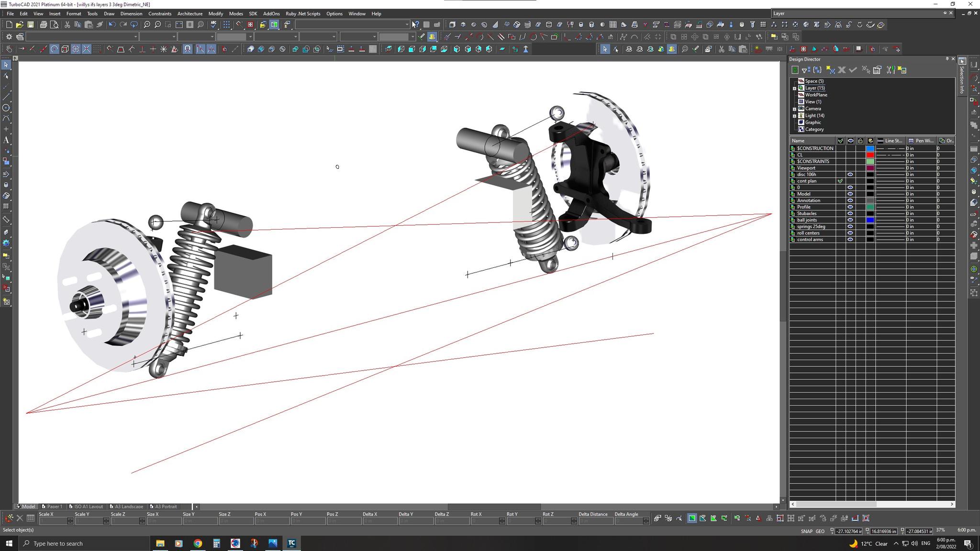The width and height of the screenshot is (980, 551).
Task: Open Chrome from the Windows taskbar
Action: pos(198,543)
